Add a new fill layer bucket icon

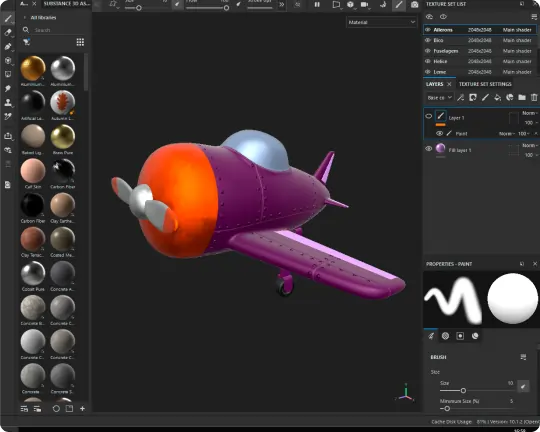497,97
